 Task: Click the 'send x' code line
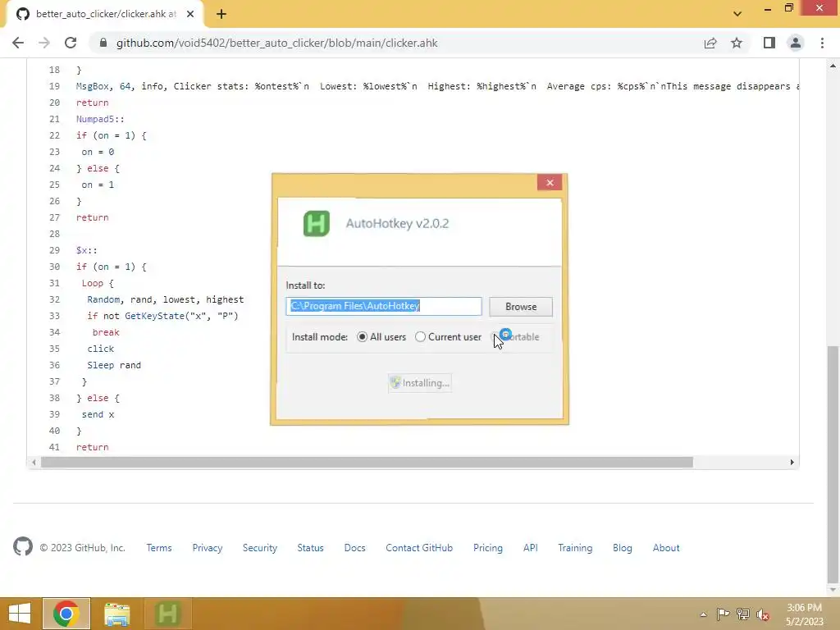click(x=98, y=414)
